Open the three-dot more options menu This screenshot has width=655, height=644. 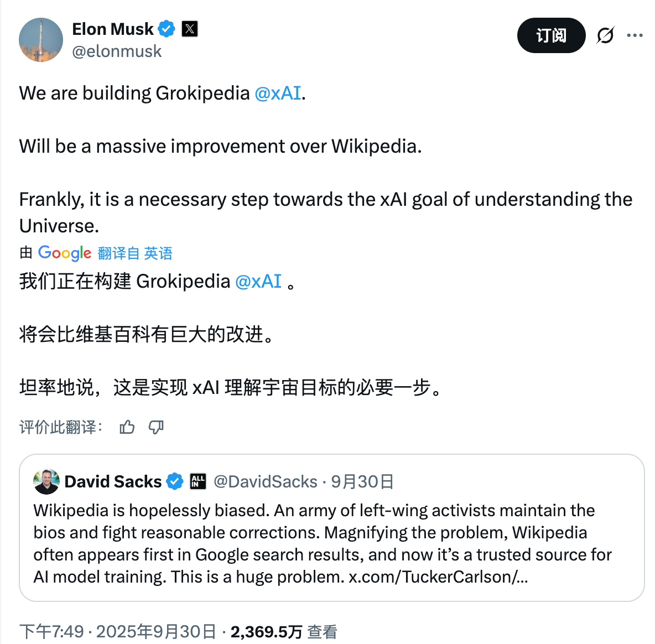635,35
